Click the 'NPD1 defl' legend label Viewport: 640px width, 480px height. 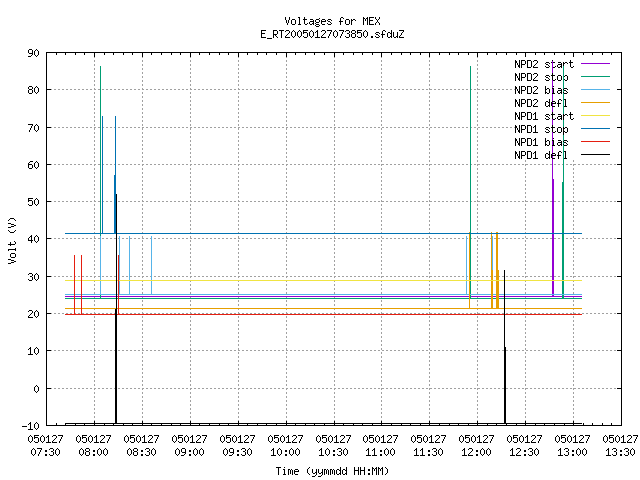coord(541,156)
